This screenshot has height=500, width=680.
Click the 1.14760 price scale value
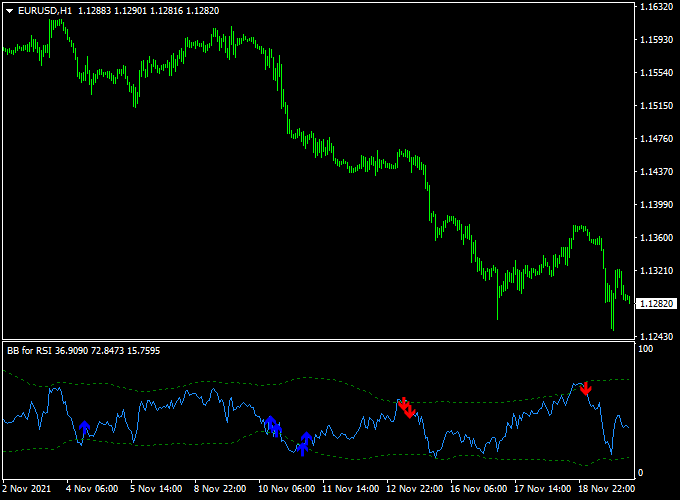(657, 138)
